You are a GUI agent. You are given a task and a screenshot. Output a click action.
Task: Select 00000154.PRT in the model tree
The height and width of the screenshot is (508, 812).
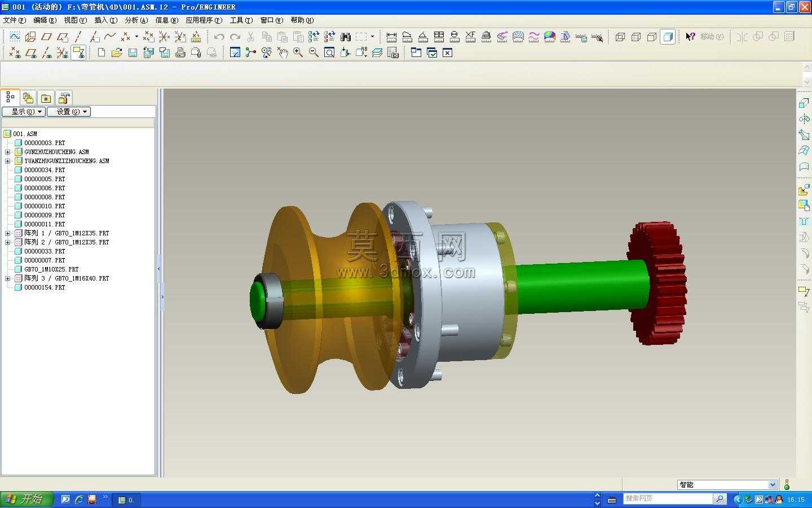[x=45, y=287]
